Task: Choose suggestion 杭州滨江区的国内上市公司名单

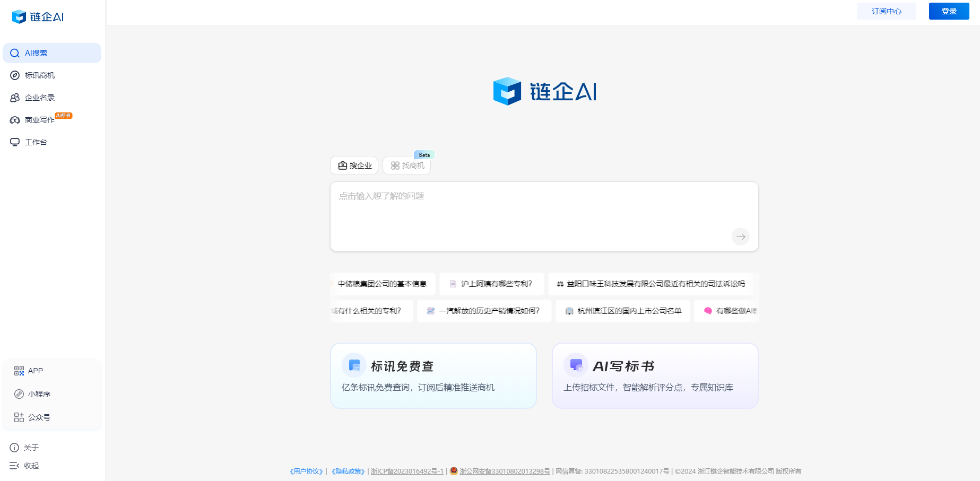Action: pos(623,311)
